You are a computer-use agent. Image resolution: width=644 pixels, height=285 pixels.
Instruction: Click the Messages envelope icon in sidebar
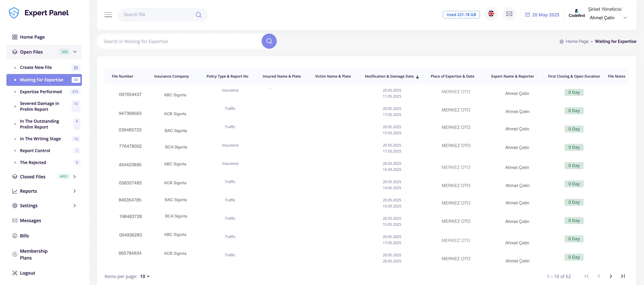pos(15,220)
